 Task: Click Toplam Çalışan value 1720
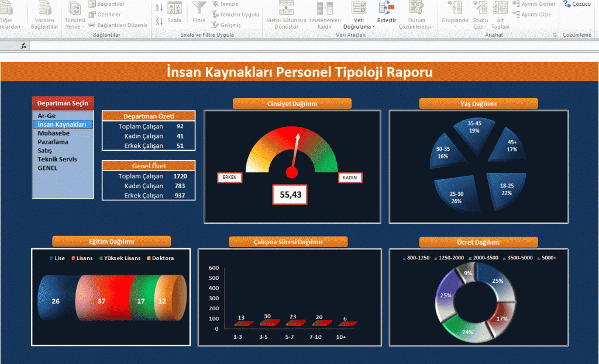pyautogui.click(x=180, y=176)
